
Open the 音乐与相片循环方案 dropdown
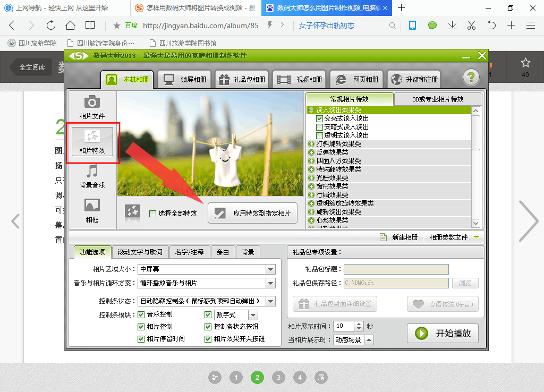click(x=270, y=284)
